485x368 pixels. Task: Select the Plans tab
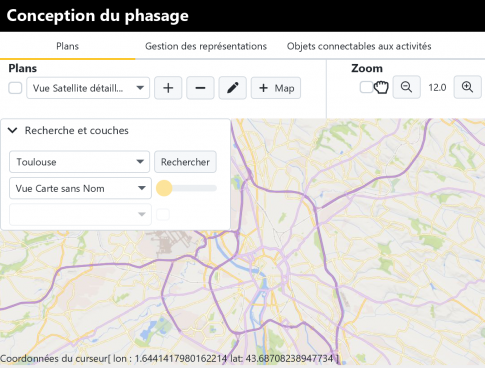pyautogui.click(x=67, y=46)
